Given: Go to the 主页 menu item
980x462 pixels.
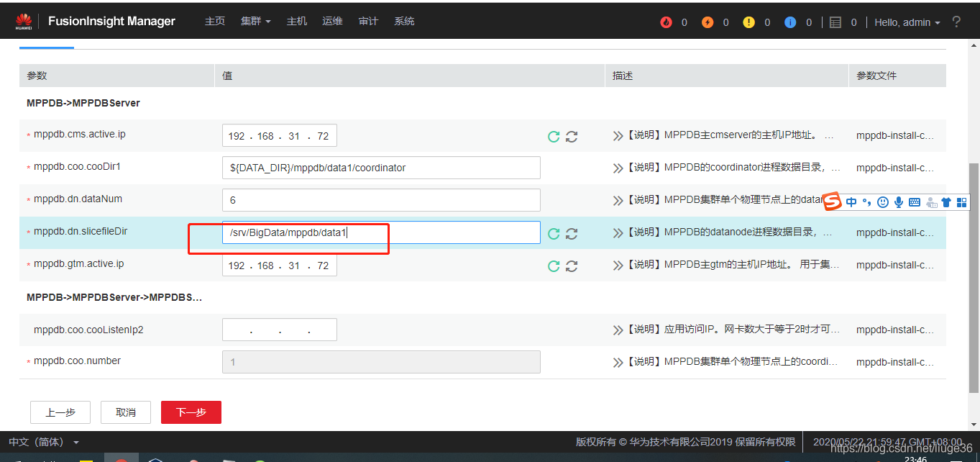Looking at the screenshot, I should [x=215, y=21].
